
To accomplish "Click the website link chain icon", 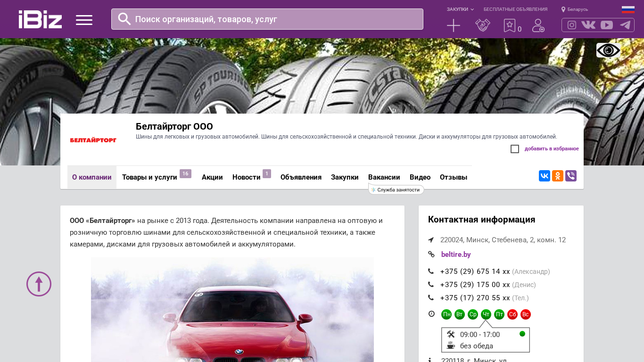I will 431,254.
